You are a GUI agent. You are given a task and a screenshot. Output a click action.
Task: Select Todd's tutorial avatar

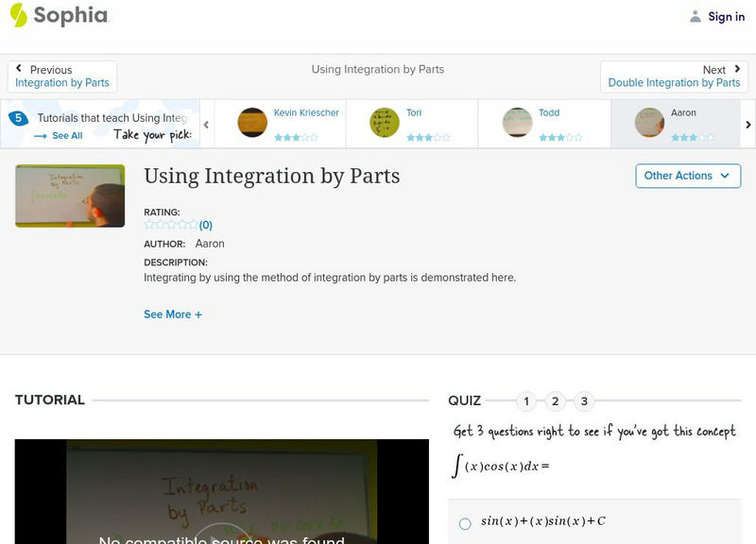tap(518, 122)
